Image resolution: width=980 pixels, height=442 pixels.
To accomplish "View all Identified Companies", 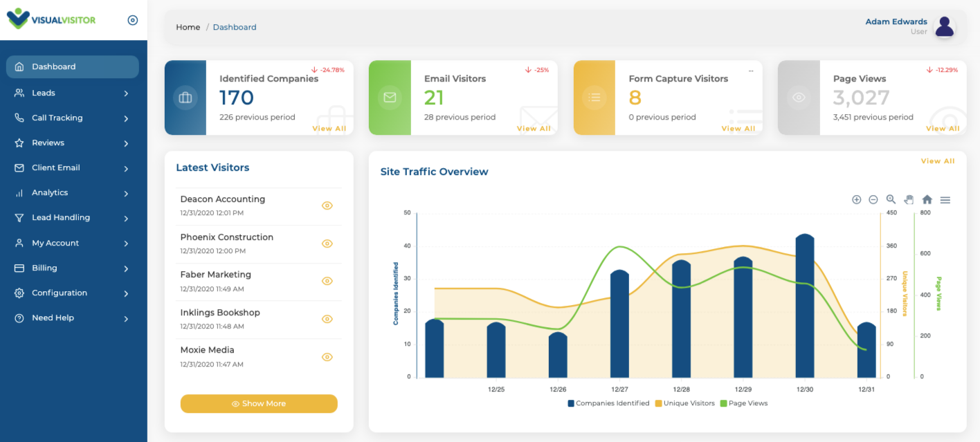I will pos(329,129).
